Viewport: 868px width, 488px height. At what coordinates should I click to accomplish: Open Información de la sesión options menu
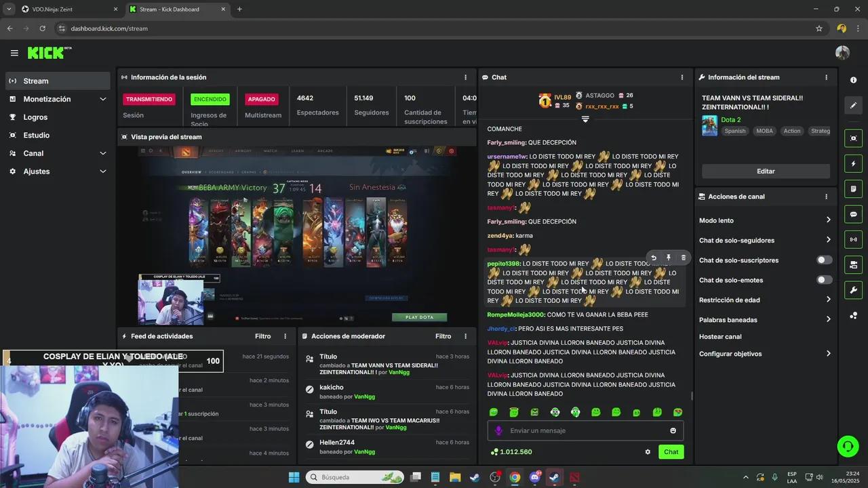click(465, 77)
